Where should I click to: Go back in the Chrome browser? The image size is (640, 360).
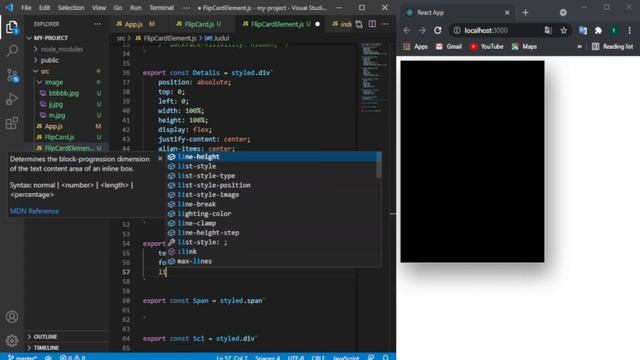[407, 30]
